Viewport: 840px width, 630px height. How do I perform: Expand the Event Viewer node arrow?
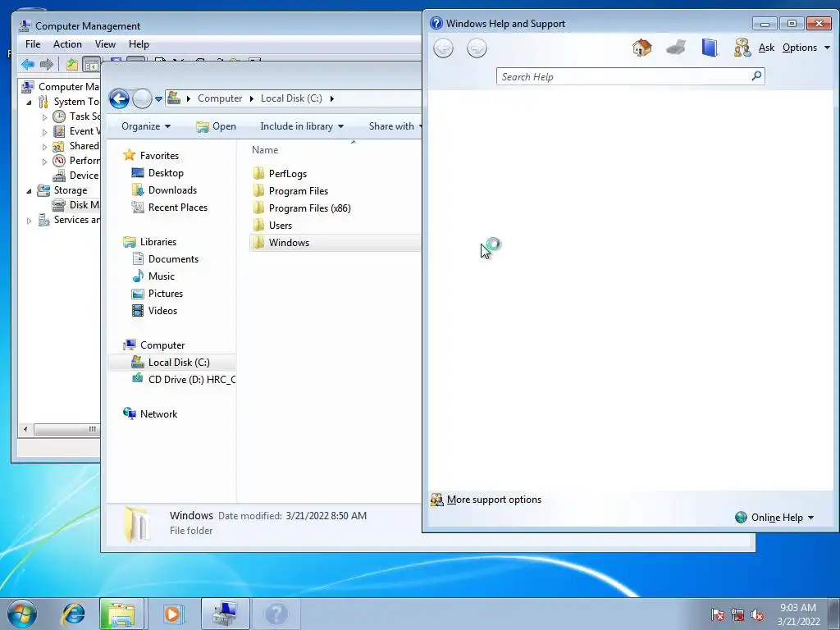[x=44, y=132]
